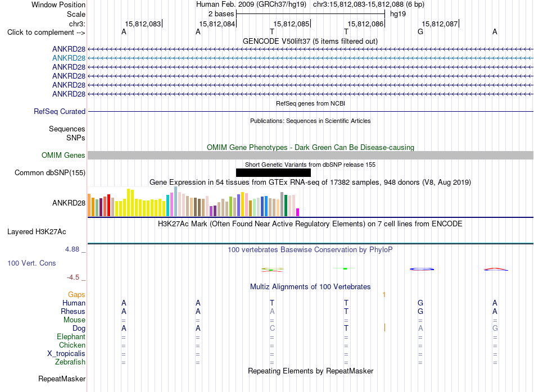Screen dimensions: 534x392
Task: Click the orange gap '1' in Gaps row
Action: (x=384, y=294)
